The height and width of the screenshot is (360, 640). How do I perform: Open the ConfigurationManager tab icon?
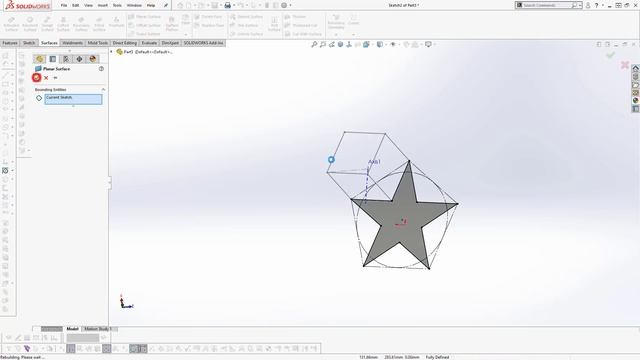pos(66,59)
